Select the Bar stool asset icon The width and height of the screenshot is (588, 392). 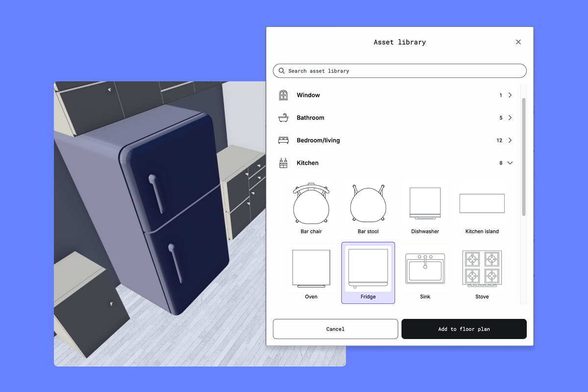[368, 203]
